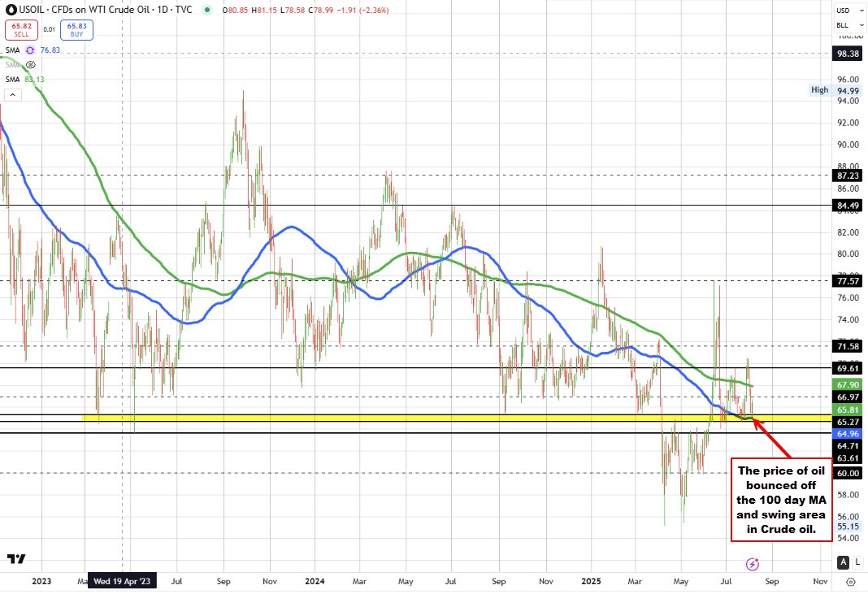Screen dimensions: 868x594
Task: Click the chart settings gear icon
Action: [x=851, y=582]
